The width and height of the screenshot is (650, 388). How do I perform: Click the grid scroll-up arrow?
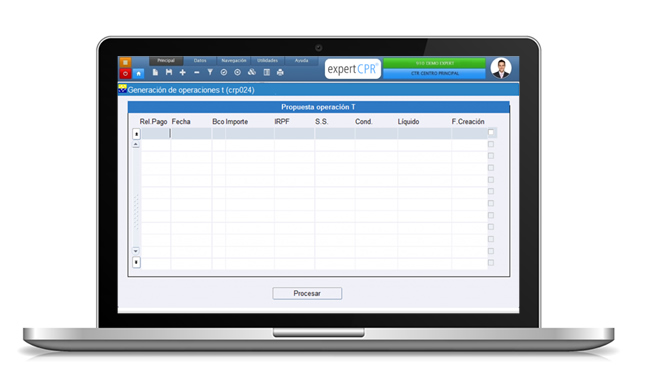(136, 144)
